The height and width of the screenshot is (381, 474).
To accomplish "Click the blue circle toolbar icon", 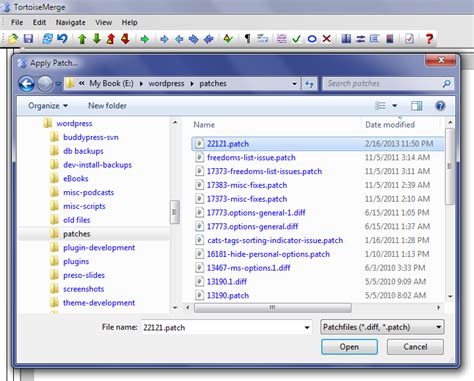I will coord(312,39).
